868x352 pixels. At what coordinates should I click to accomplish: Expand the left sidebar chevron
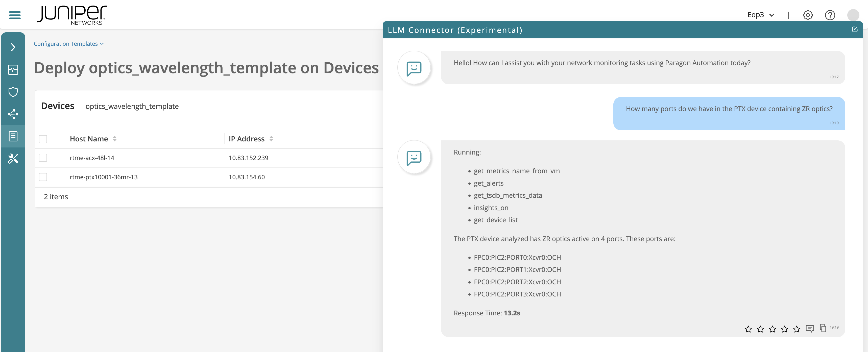[x=13, y=47]
